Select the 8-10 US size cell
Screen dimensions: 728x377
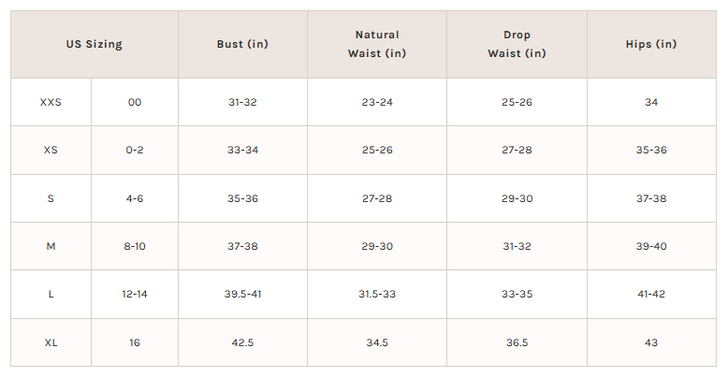(x=135, y=246)
